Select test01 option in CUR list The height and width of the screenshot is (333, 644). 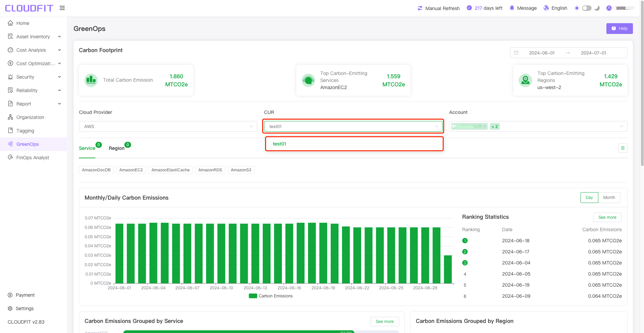[x=354, y=144]
